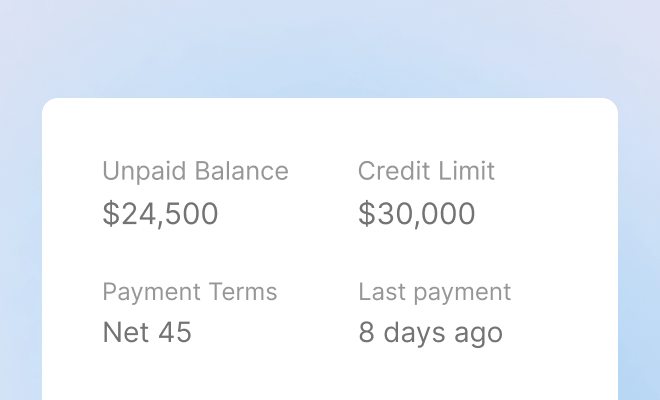Click the blue background left of the card
This screenshot has width=660, height=400.
click(20, 250)
